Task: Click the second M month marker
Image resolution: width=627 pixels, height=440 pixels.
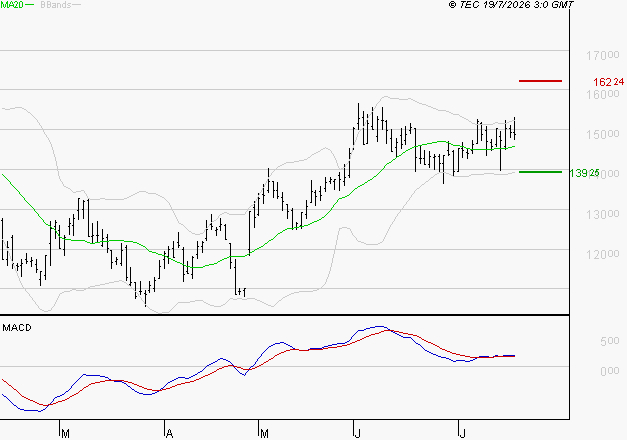Action: coord(264,434)
